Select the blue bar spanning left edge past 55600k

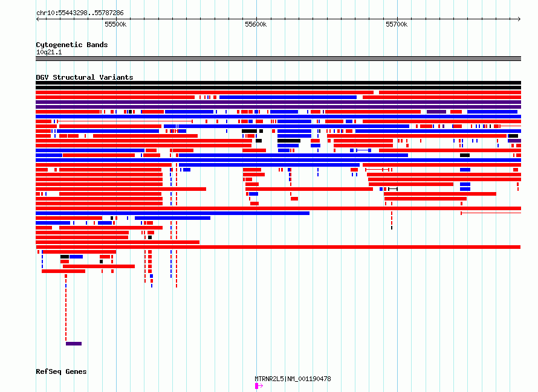click(x=173, y=213)
